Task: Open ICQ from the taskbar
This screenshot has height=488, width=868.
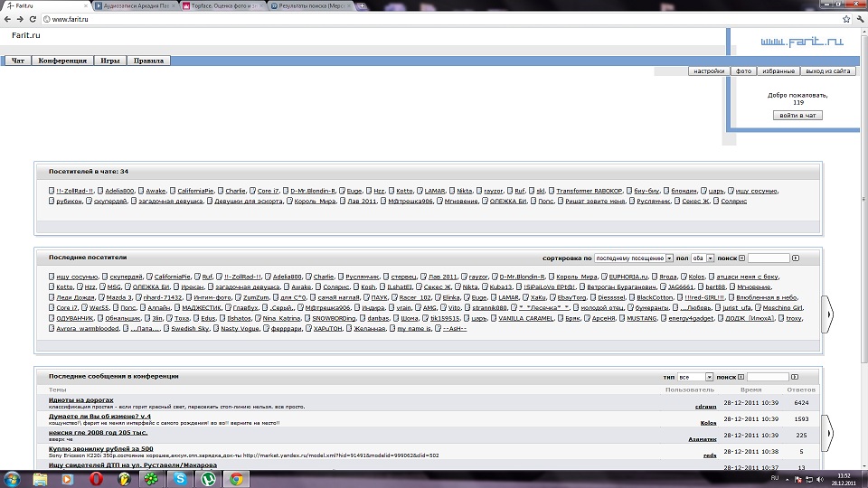Action: (151, 479)
